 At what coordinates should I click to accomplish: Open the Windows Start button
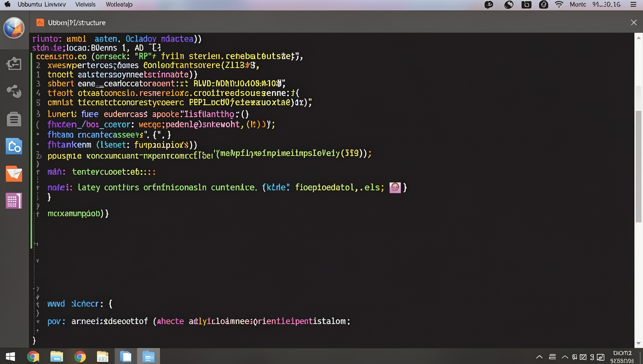tap(10, 356)
